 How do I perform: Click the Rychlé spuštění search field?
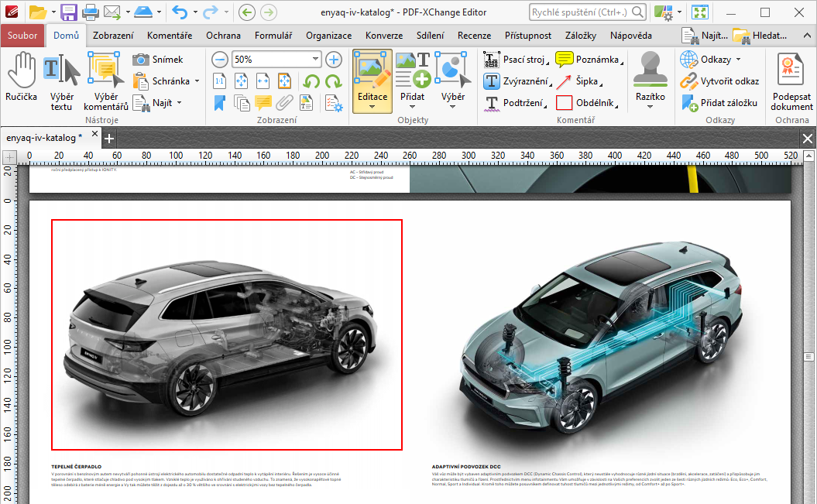(x=588, y=12)
